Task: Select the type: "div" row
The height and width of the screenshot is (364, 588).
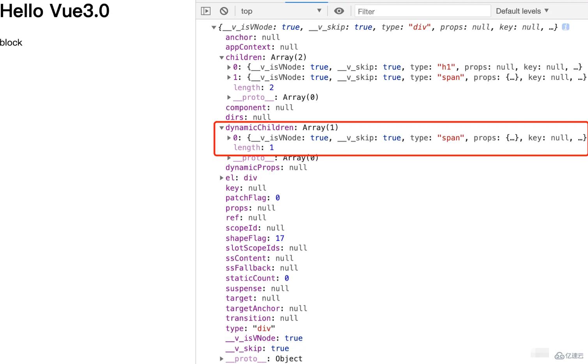Action: 250,329
